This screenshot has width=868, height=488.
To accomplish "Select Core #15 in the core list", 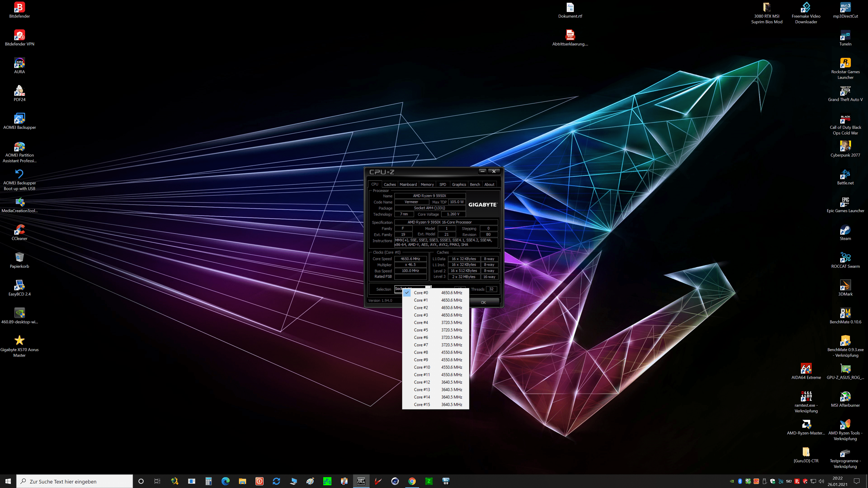I will 436,404.
